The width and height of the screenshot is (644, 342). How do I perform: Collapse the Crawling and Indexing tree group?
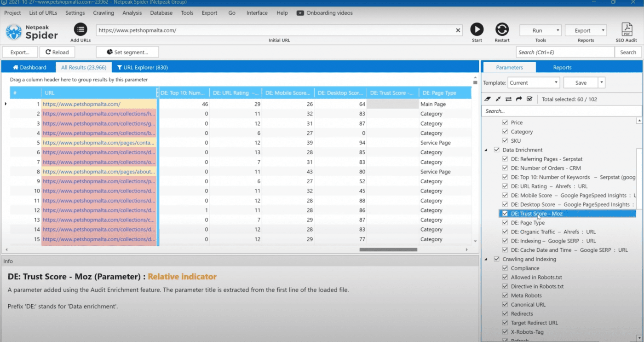[x=486, y=260]
